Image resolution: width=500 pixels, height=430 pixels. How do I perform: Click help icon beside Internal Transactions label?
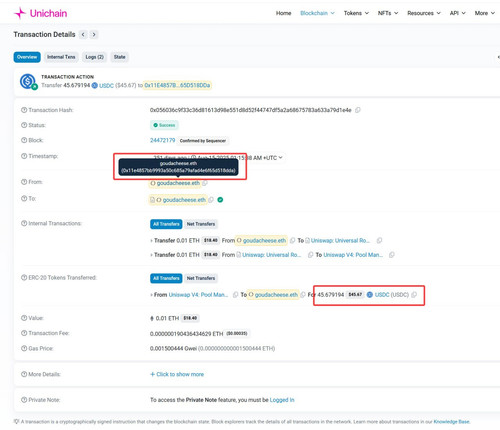coord(24,223)
